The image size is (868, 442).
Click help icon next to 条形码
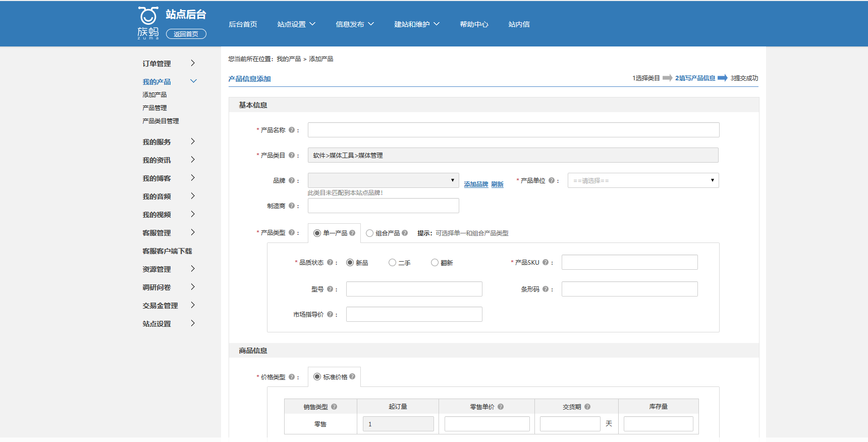(x=546, y=289)
